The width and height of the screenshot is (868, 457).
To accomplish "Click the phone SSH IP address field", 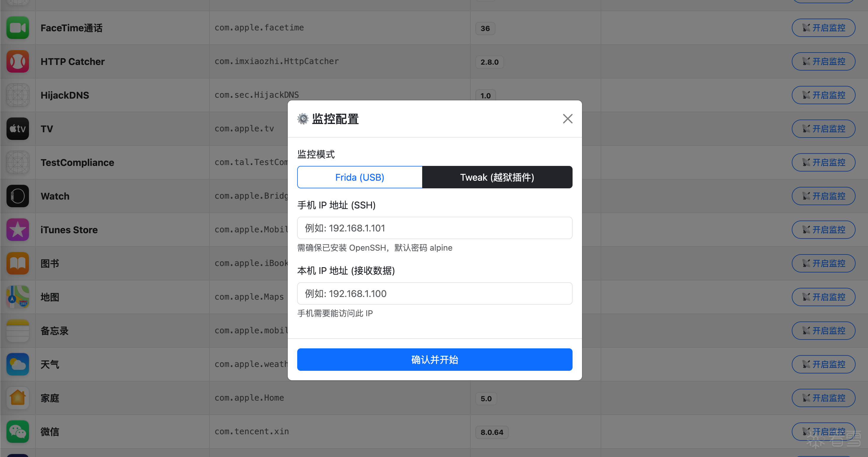I will [434, 228].
